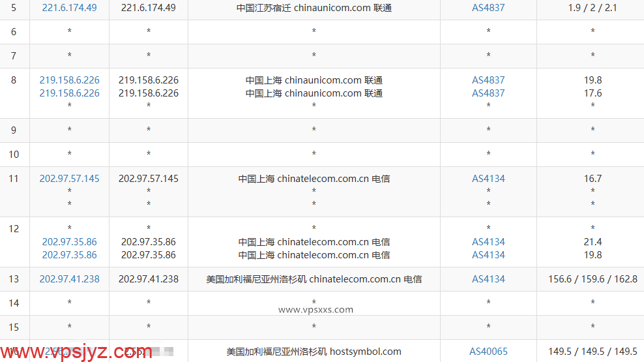Select plain black 202.97.41.238 text
Screen dimensions: 644x362
click(x=148, y=279)
